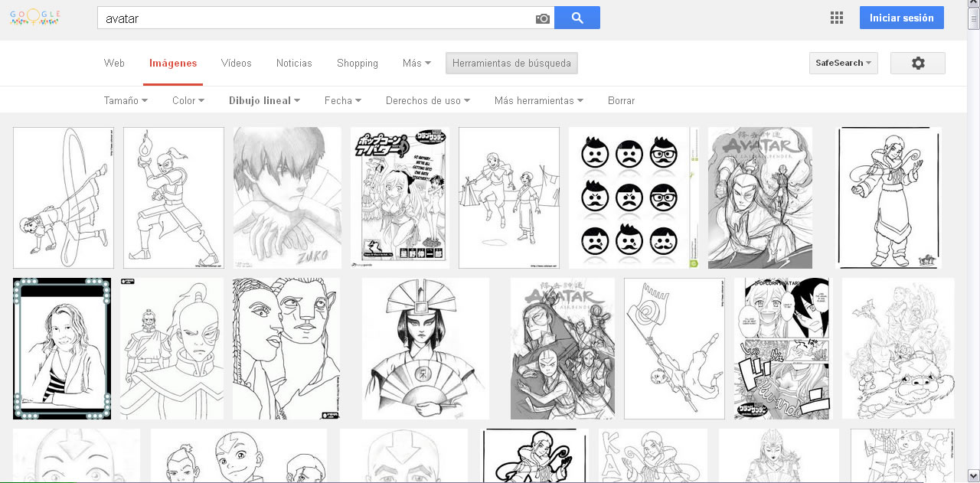Open the Más menu
Viewport: 980px width, 483px height.
pos(416,64)
